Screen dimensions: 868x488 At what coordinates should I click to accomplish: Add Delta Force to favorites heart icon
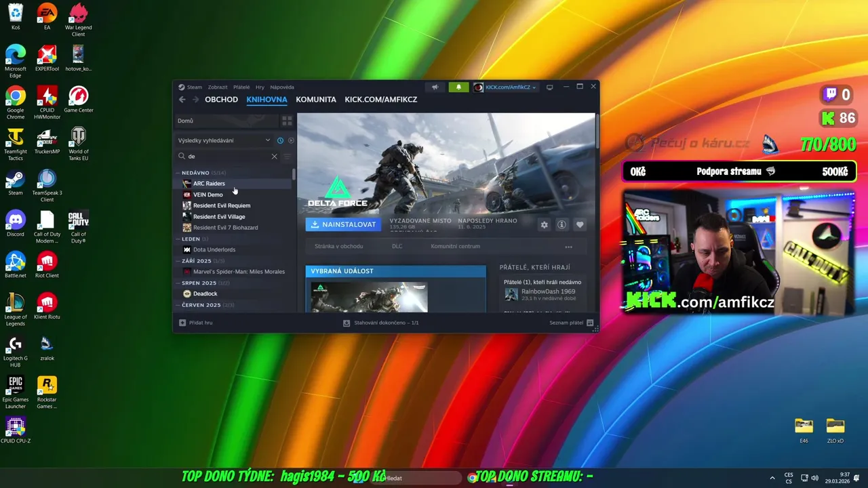point(580,225)
